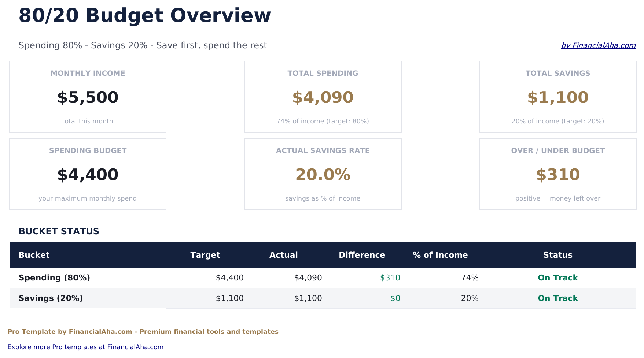Click the Spending Budget card
The height and width of the screenshot is (358, 644).
click(88, 174)
